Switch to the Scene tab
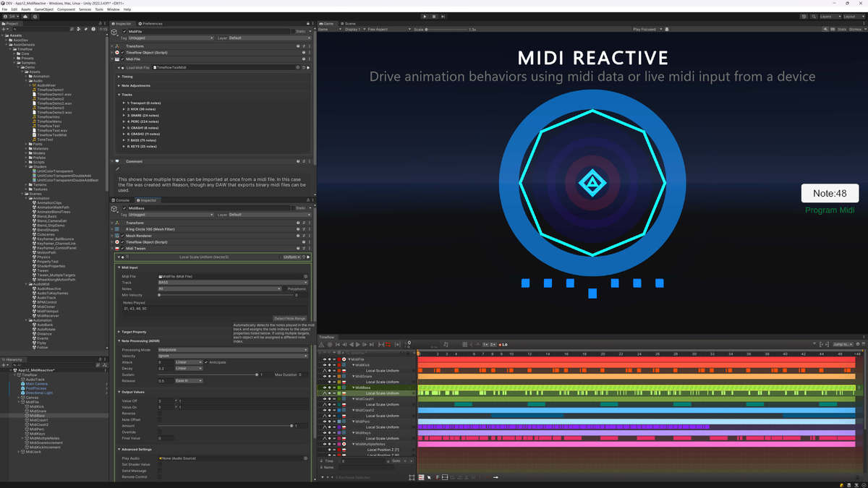Screen dimensions: 868x488 click(x=348, y=24)
